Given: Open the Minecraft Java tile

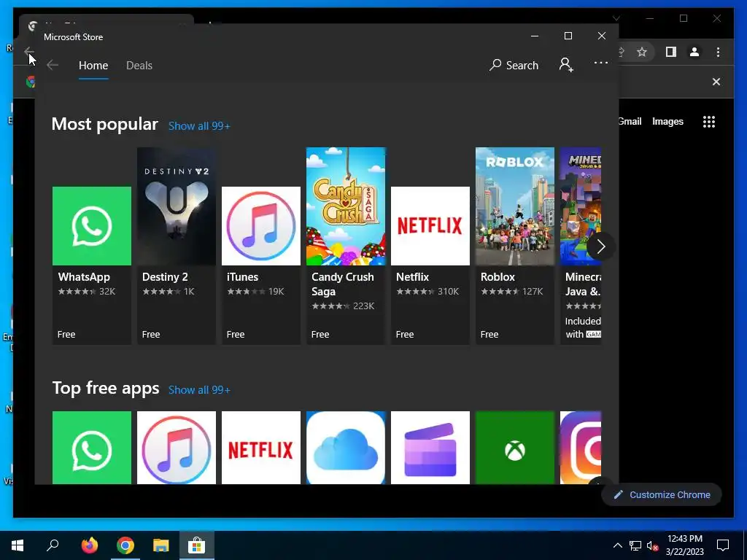Looking at the screenshot, I should coord(581,246).
